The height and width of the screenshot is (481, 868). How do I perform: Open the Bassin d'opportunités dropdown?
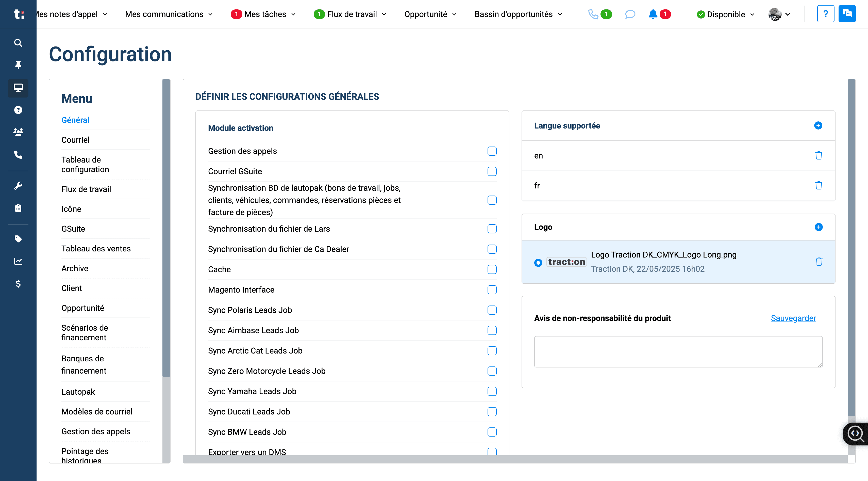[518, 14]
